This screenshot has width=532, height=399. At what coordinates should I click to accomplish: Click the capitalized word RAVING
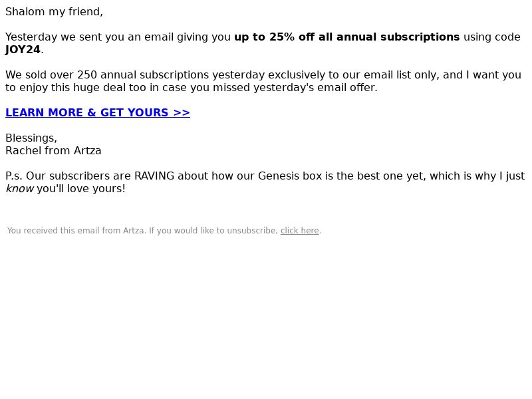tap(154, 176)
